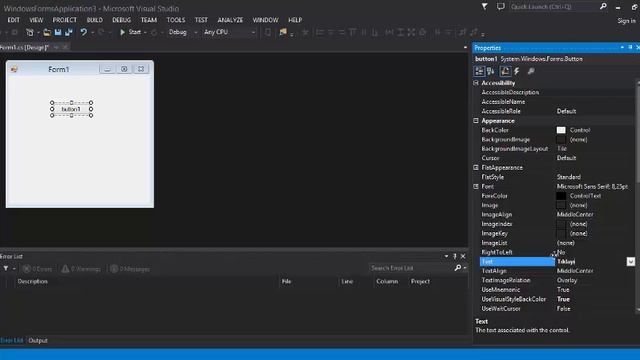The width and height of the screenshot is (640, 360).
Task: Open the HELP menu
Action: pyautogui.click(x=295, y=20)
